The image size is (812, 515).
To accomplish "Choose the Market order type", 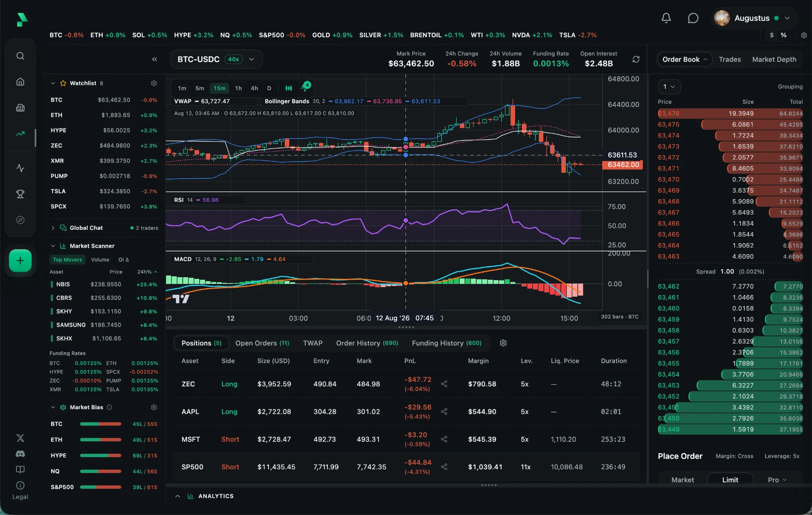I will pos(683,480).
